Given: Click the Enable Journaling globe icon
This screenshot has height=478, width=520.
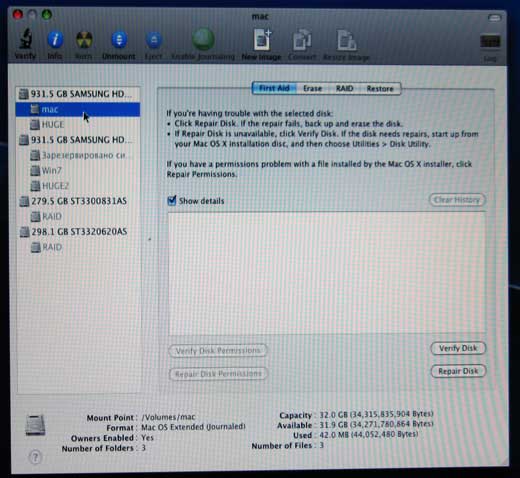Looking at the screenshot, I should (x=203, y=39).
